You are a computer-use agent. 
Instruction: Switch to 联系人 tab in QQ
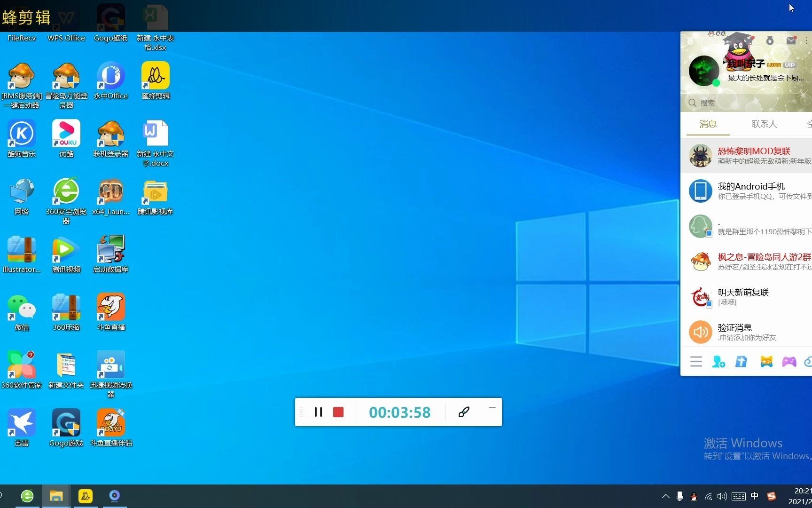[x=764, y=124]
